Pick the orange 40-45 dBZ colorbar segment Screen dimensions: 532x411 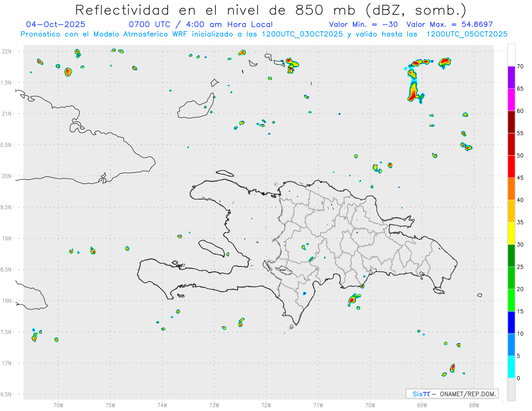[511, 189]
